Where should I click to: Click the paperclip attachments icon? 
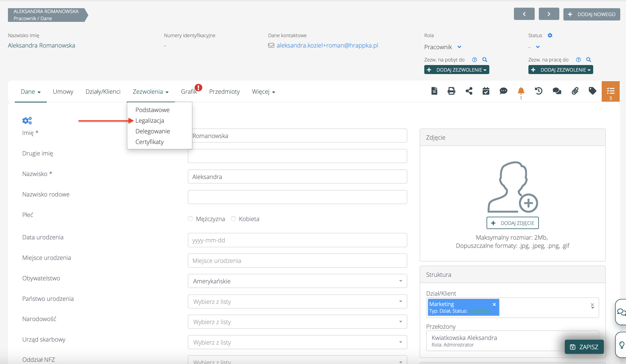tap(575, 91)
